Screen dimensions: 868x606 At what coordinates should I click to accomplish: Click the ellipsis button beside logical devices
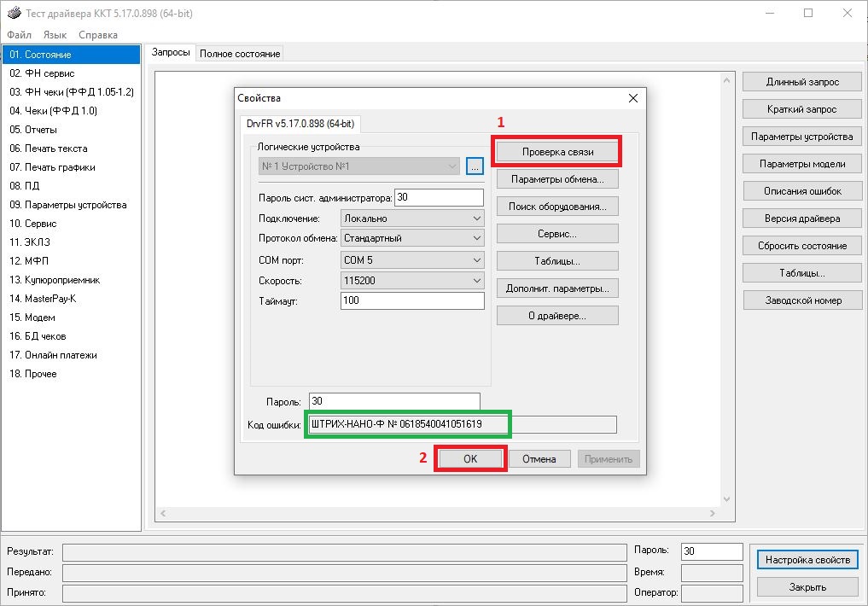pos(475,166)
